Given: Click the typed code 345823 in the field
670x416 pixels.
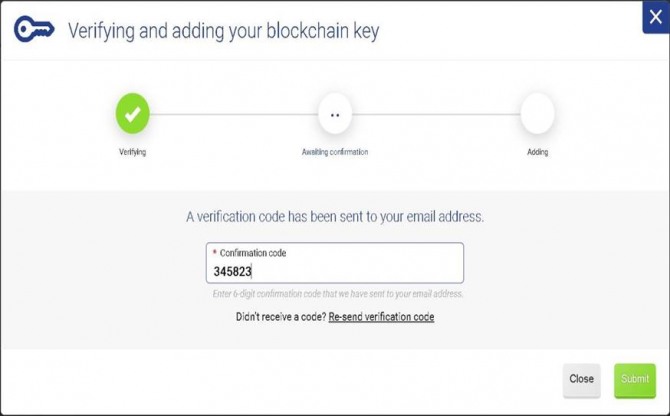Looking at the screenshot, I should click(232, 271).
